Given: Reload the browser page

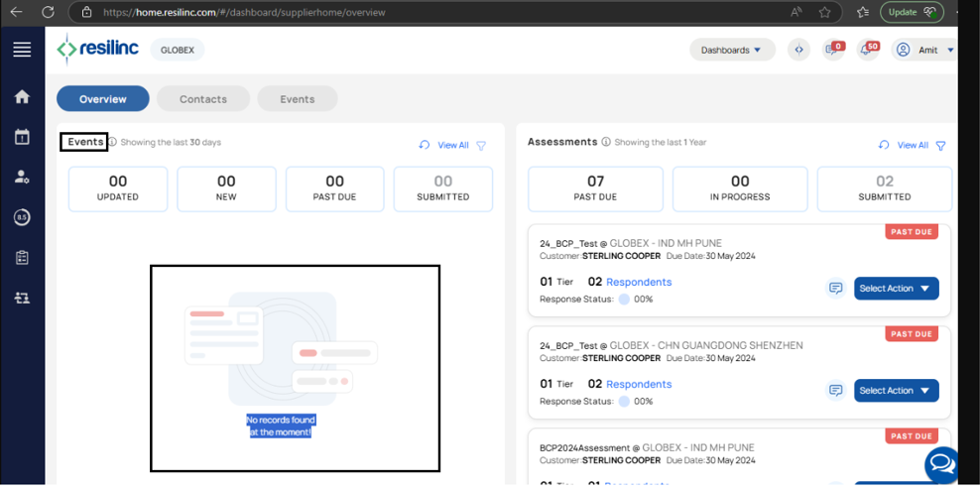Looking at the screenshot, I should point(48,12).
